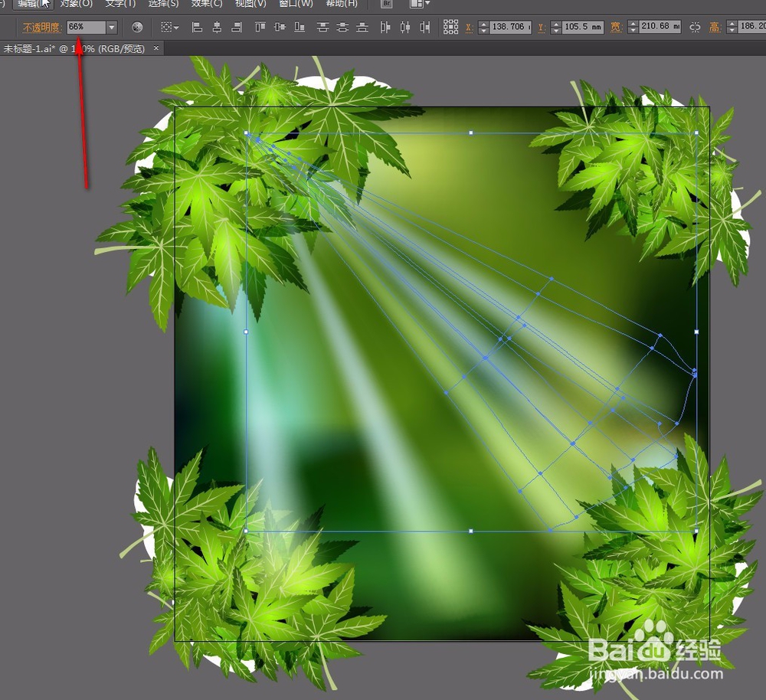
Task: Toggle top-left point on transform reference locator
Action: click(x=445, y=22)
